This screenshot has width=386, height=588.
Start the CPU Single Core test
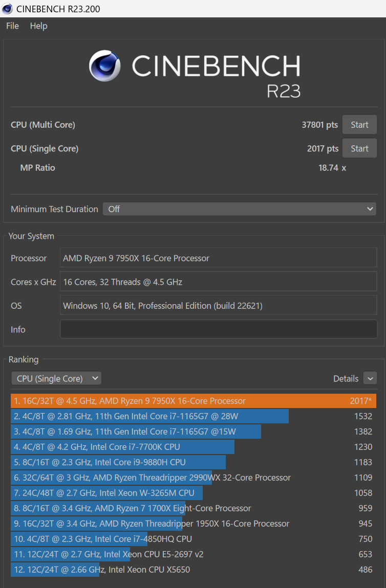[359, 148]
